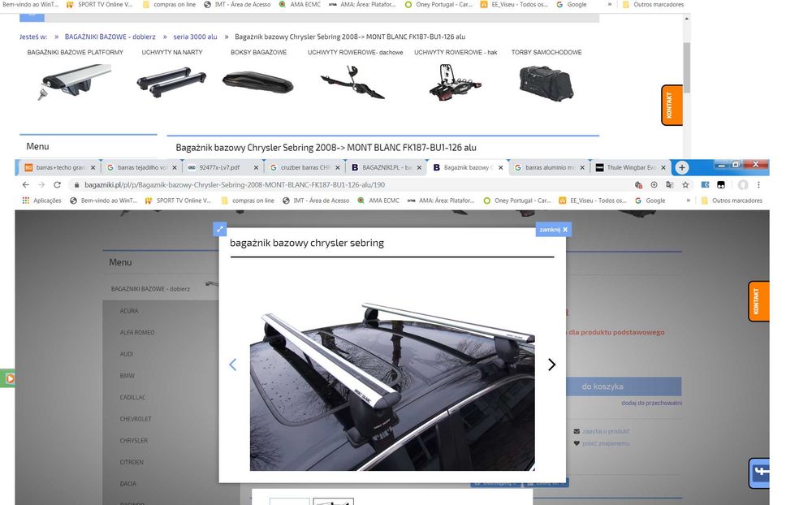Click 'seria 3000 alu' breadcrumb link
The image size is (812, 505).
(195, 37)
